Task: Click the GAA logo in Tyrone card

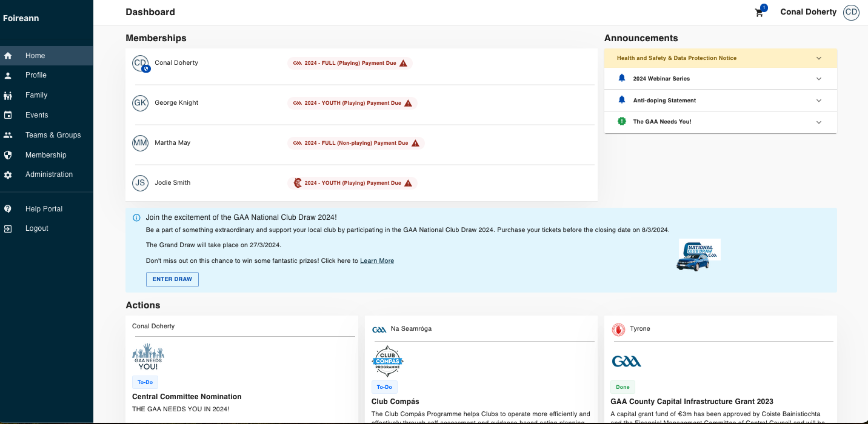Action: tap(627, 362)
